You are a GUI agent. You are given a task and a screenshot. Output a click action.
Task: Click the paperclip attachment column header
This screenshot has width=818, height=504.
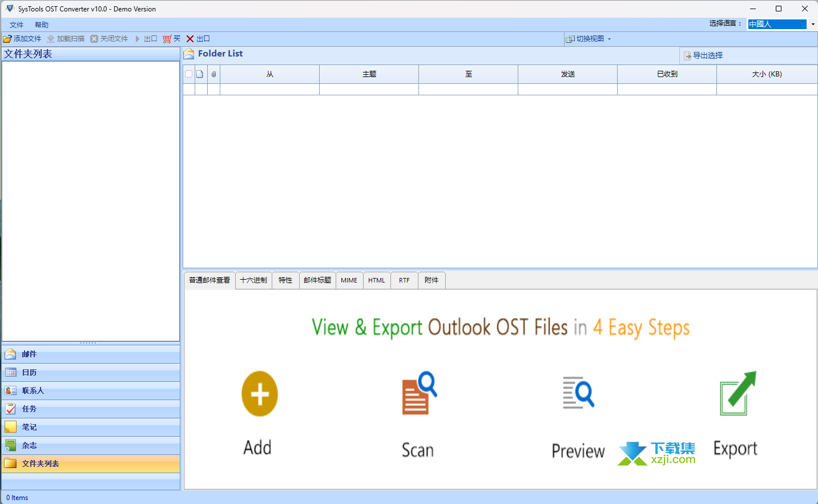213,74
